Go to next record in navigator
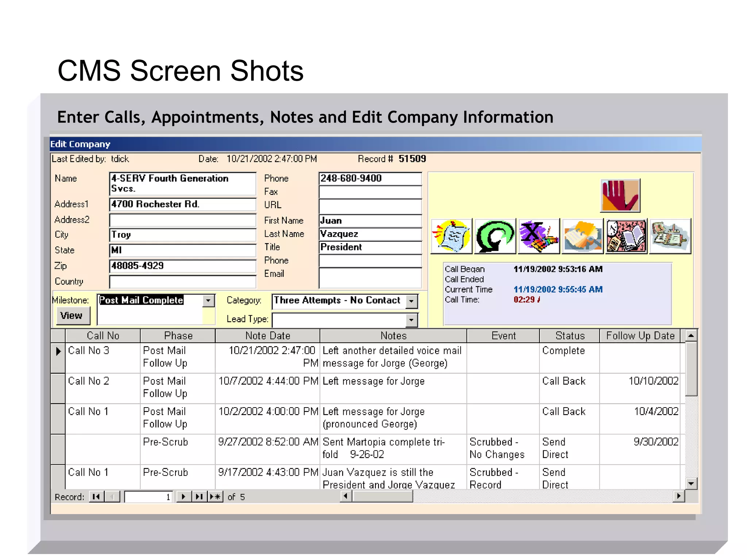Image resolution: width=747 pixels, height=560 pixels. [184, 497]
